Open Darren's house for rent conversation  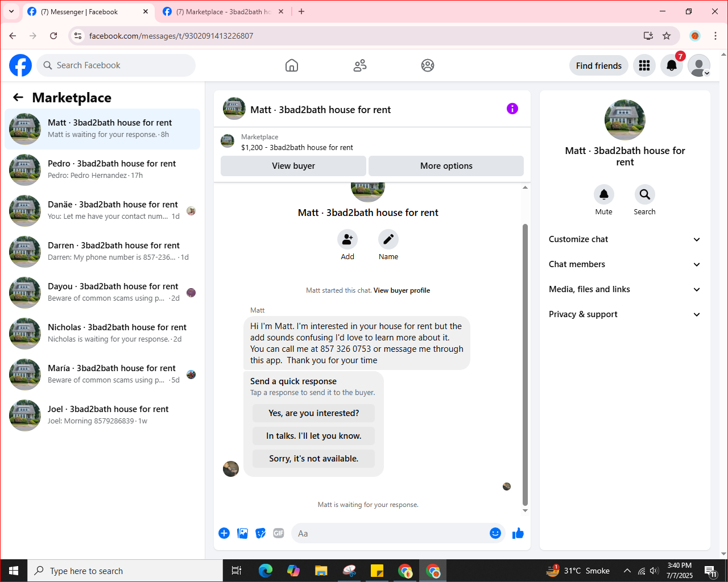pyautogui.click(x=102, y=252)
